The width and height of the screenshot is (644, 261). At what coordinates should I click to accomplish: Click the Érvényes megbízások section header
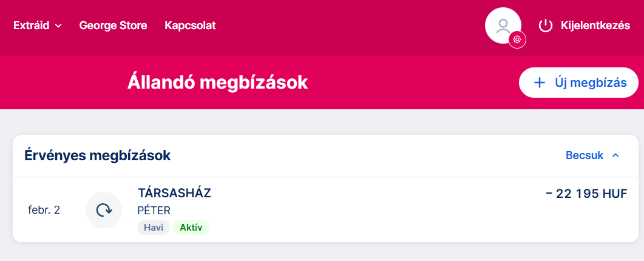click(x=97, y=155)
